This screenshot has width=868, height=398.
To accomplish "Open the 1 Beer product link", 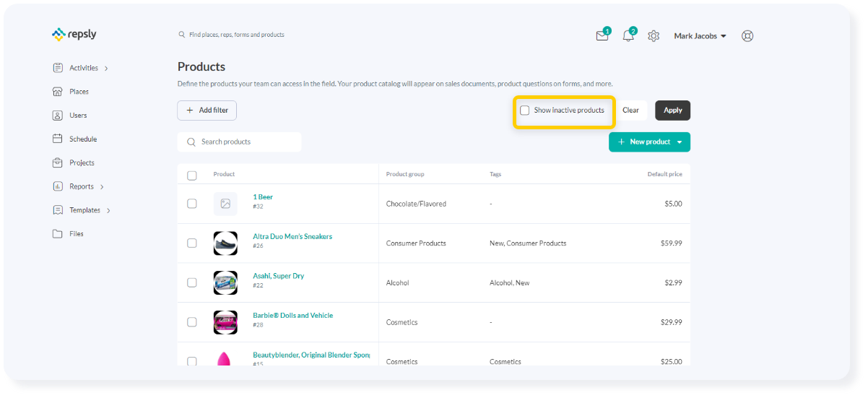I will click(x=263, y=197).
